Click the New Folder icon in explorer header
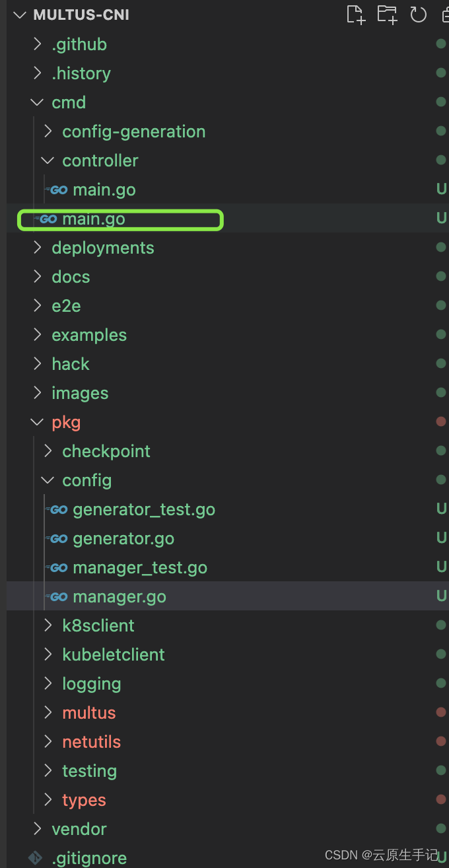The width and height of the screenshot is (449, 868). 387,15
